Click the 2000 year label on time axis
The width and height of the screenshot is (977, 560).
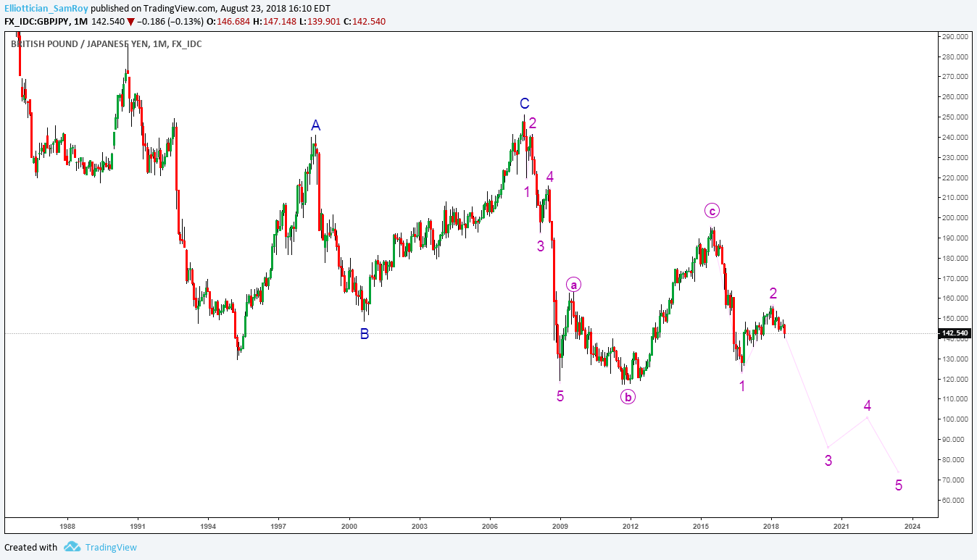(349, 526)
